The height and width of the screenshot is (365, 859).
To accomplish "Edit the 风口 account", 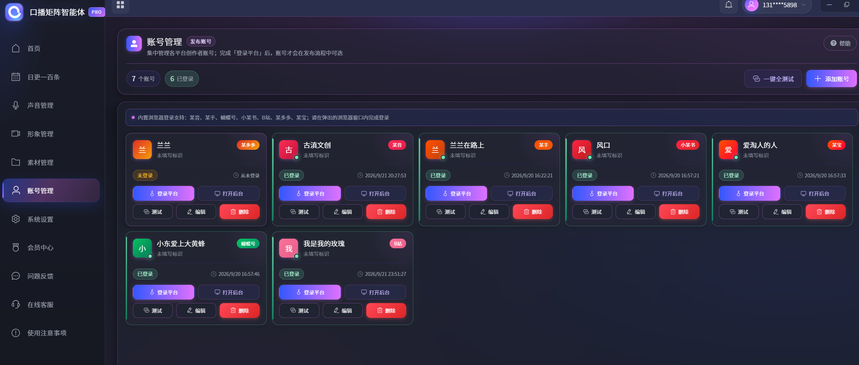I will point(635,212).
